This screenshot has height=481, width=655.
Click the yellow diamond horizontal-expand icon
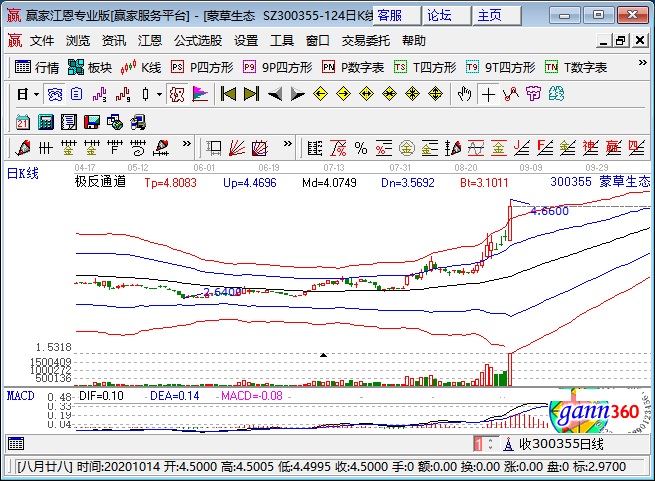pyautogui.click(x=366, y=94)
